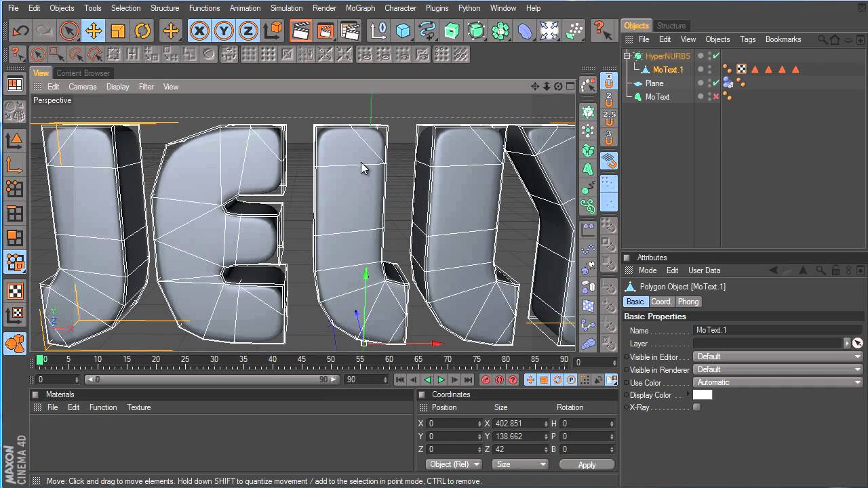Switch to Content Browser tab
The height and width of the screenshot is (488, 868).
83,73
